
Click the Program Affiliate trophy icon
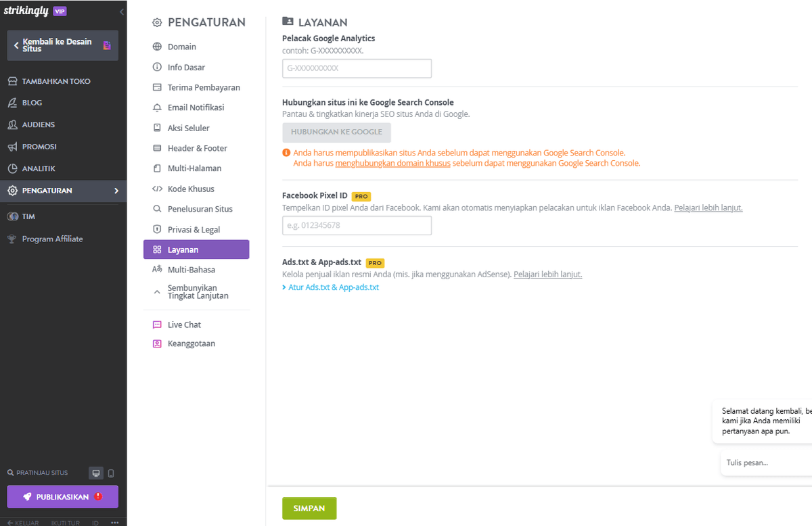(12, 239)
